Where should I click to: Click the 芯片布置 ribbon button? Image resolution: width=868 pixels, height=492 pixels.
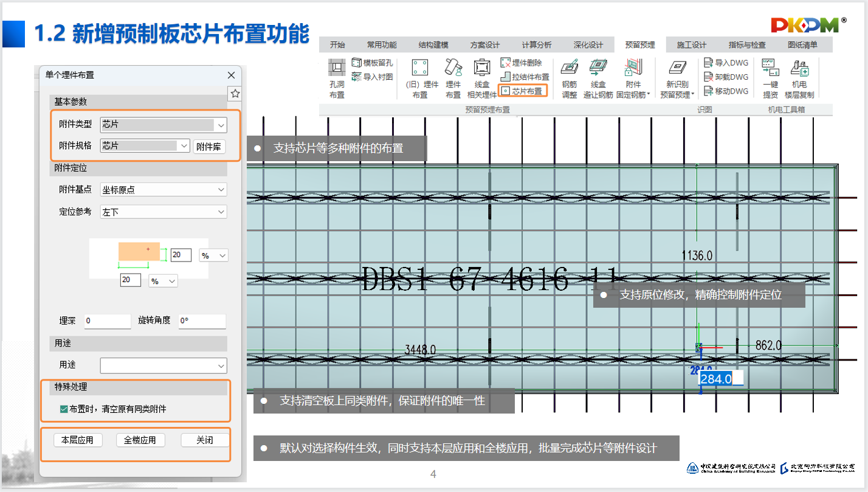[x=522, y=91]
